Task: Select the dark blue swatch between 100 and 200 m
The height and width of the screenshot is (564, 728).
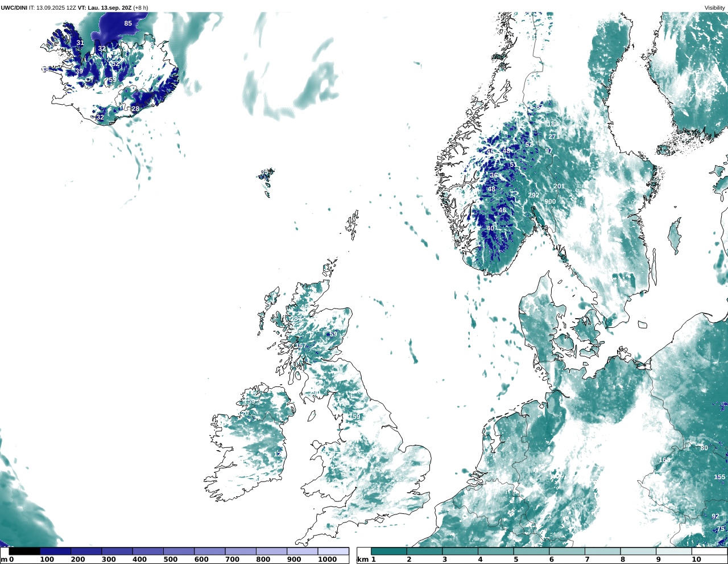Action: coord(55,551)
